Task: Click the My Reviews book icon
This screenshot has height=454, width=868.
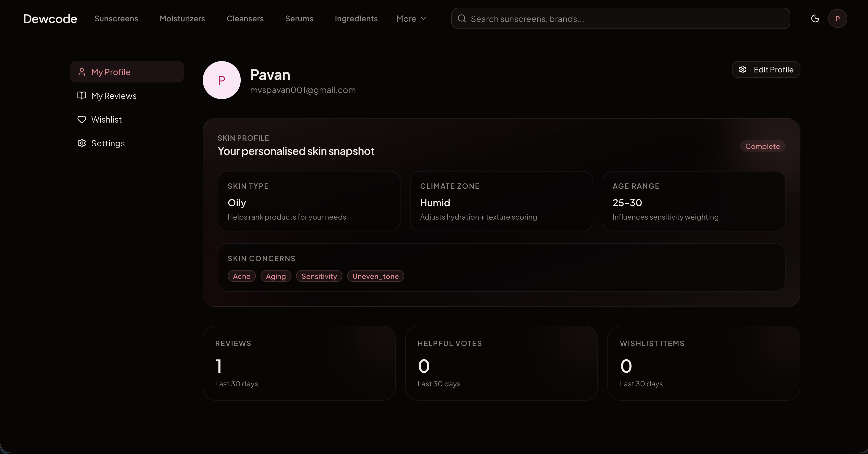Action: point(82,96)
